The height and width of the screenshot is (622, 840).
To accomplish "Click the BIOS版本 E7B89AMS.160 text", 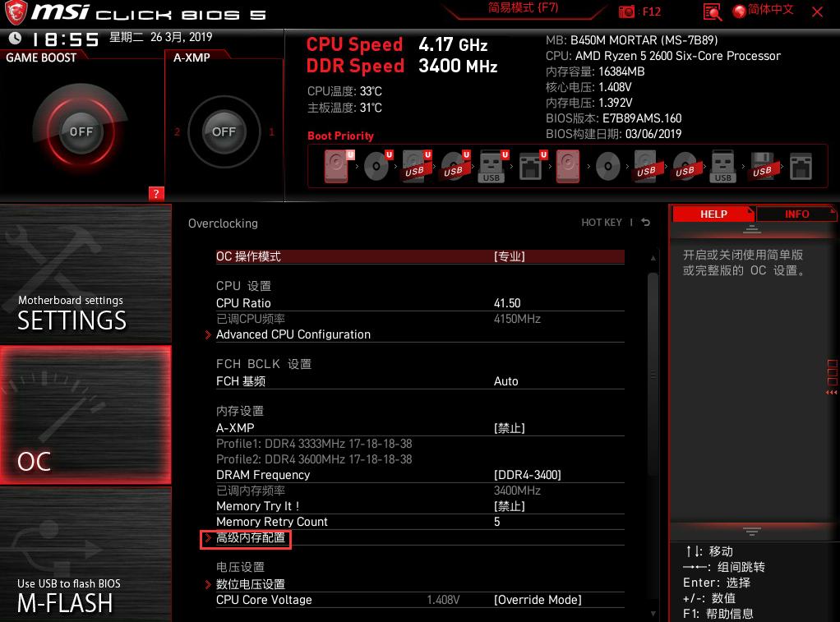I will tap(613, 118).
